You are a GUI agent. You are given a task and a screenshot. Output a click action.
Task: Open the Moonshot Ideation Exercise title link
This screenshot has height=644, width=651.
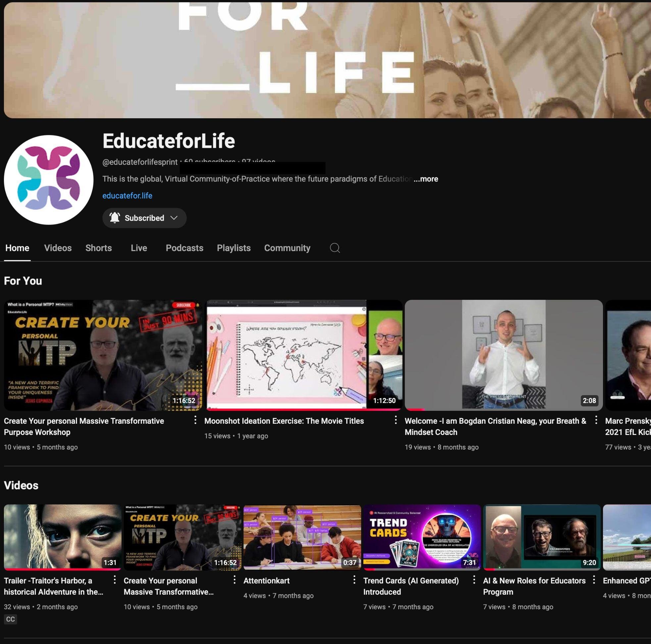(284, 421)
